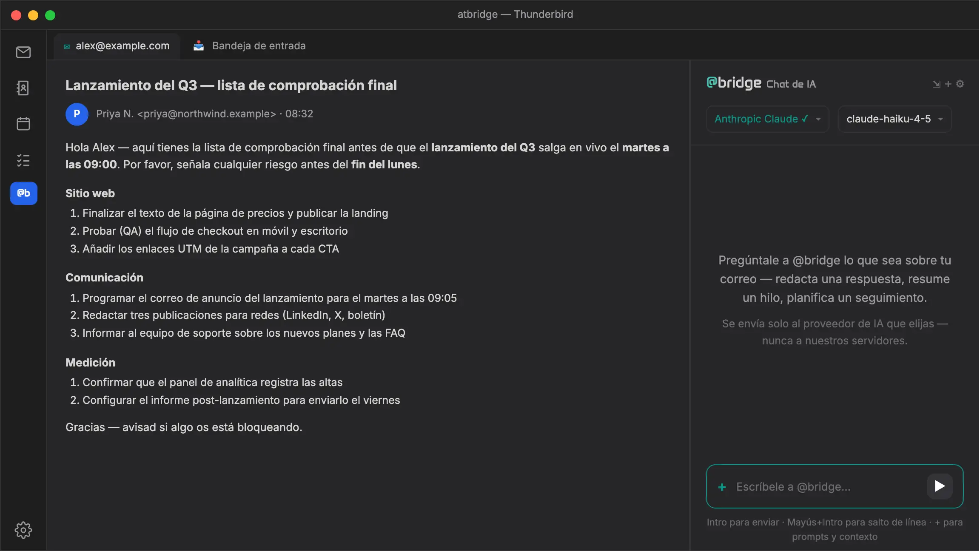The height and width of the screenshot is (551, 980).
Task: Open the Calendar sidebar icon
Action: 23,124
